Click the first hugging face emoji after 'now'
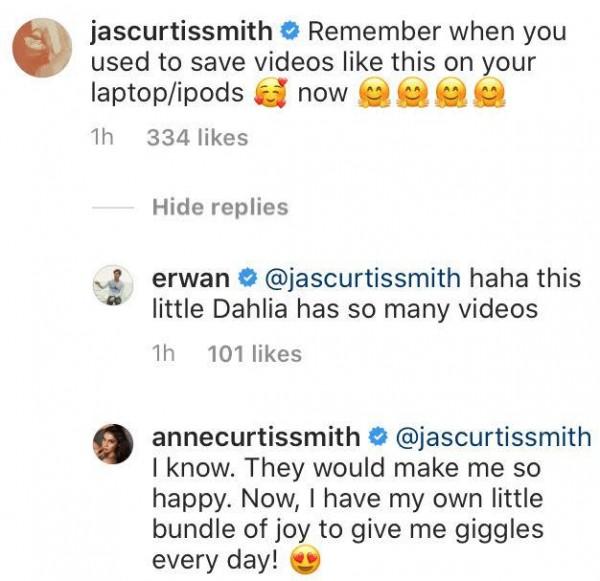 [373, 94]
